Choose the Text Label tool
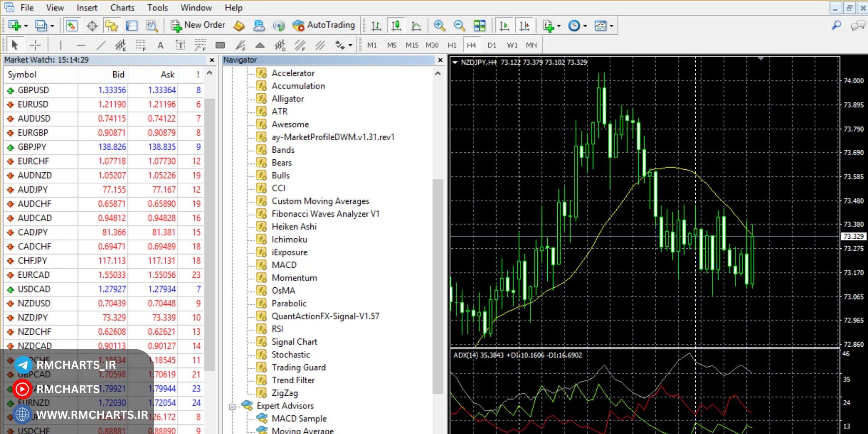Screen dimensions: 868x434 click(180, 45)
